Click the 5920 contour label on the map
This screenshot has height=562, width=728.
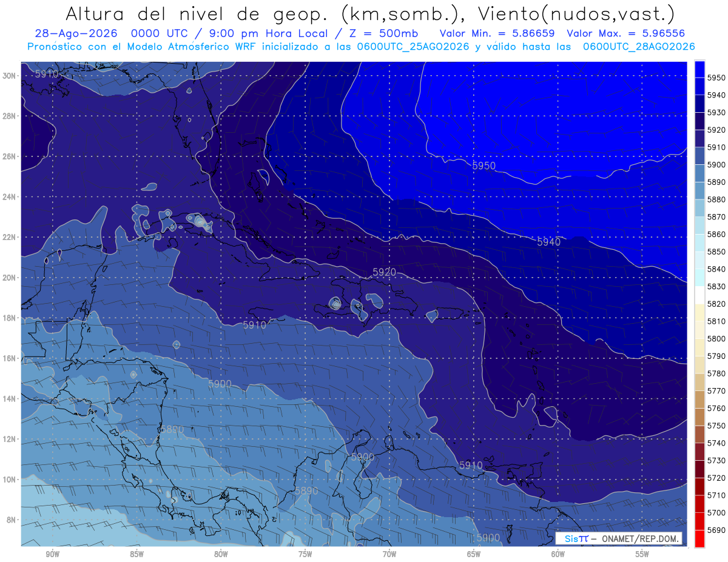pos(385,272)
